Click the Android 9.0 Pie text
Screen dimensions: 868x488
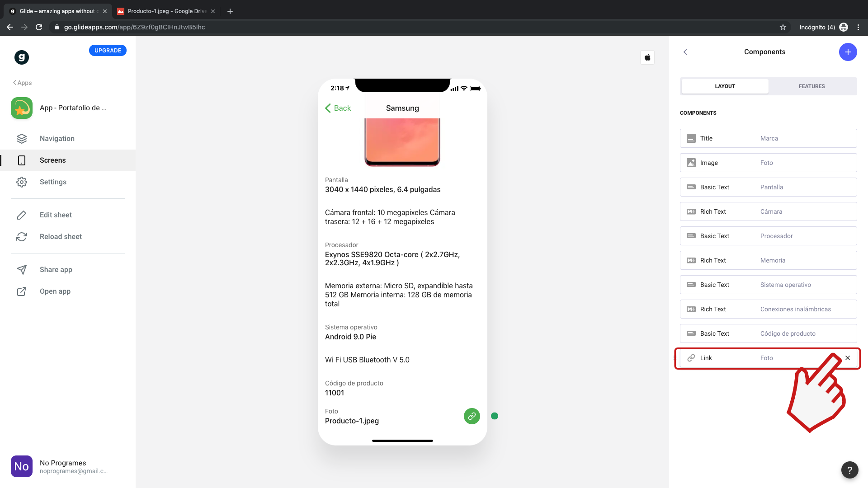pos(350,337)
